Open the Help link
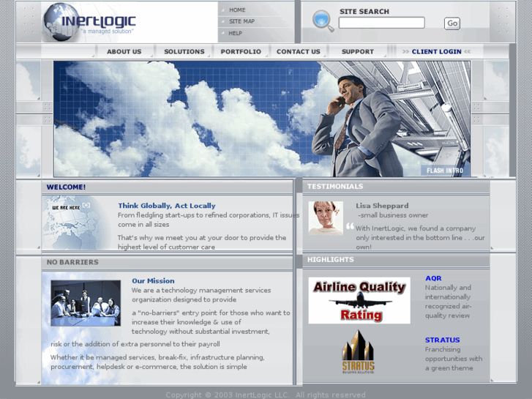This screenshot has width=532, height=399. click(235, 33)
